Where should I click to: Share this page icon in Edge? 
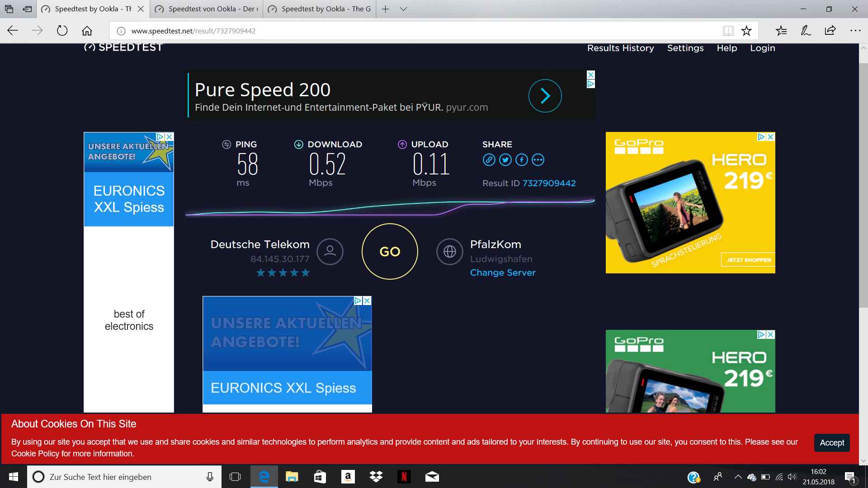click(x=830, y=31)
